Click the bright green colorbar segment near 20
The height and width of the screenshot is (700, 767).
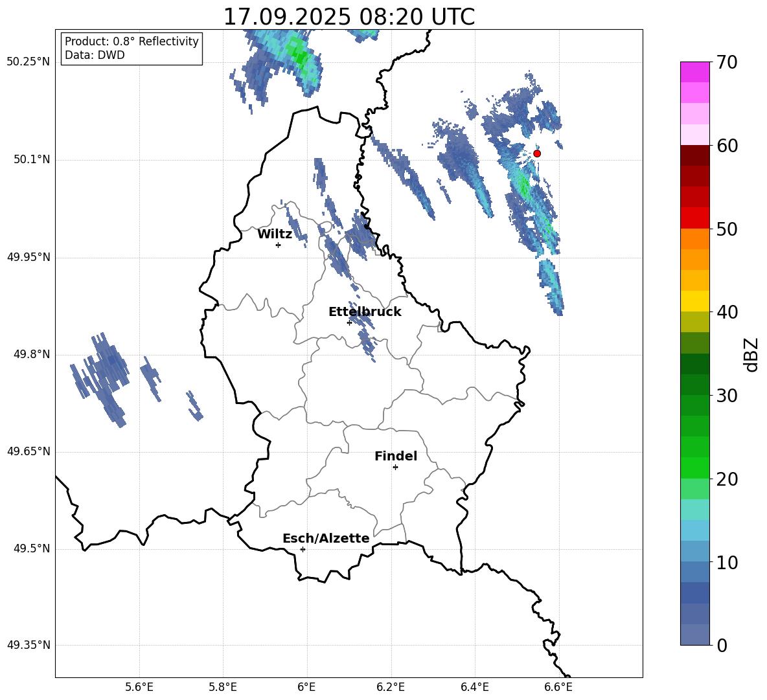695,468
